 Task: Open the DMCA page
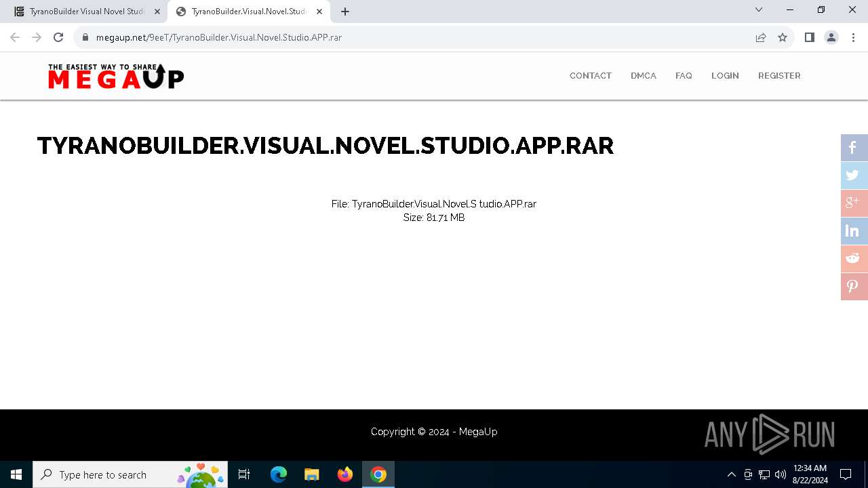(644, 76)
